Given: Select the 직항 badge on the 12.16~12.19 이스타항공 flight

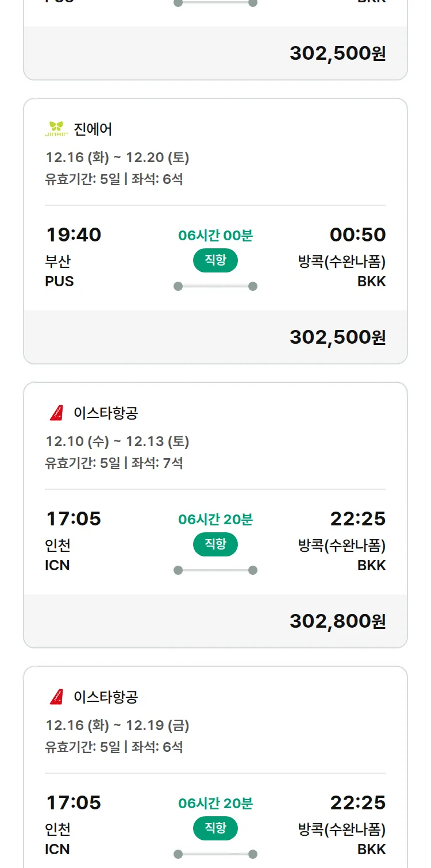Looking at the screenshot, I should pos(215,828).
